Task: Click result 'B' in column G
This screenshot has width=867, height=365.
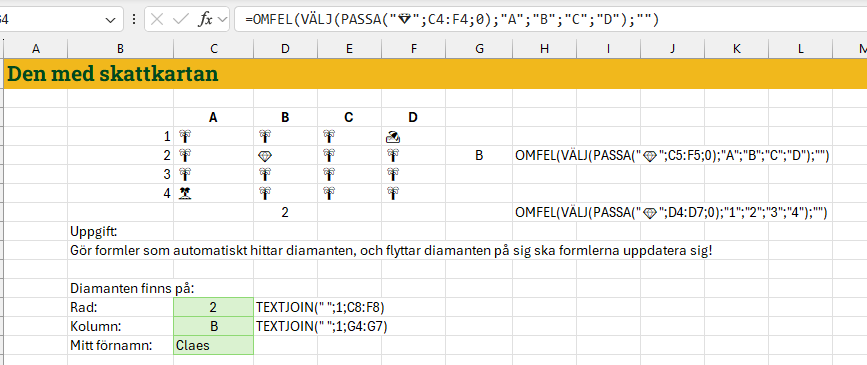Action: pos(479,156)
